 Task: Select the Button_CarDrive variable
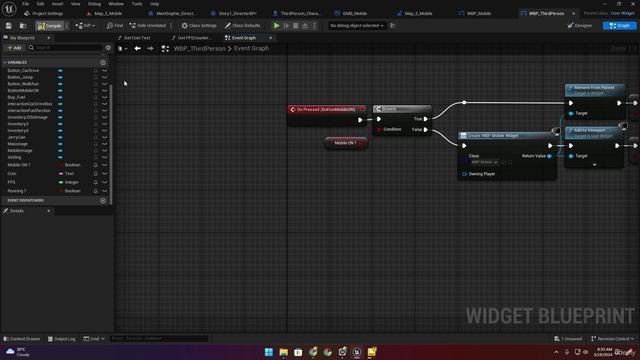click(x=23, y=71)
